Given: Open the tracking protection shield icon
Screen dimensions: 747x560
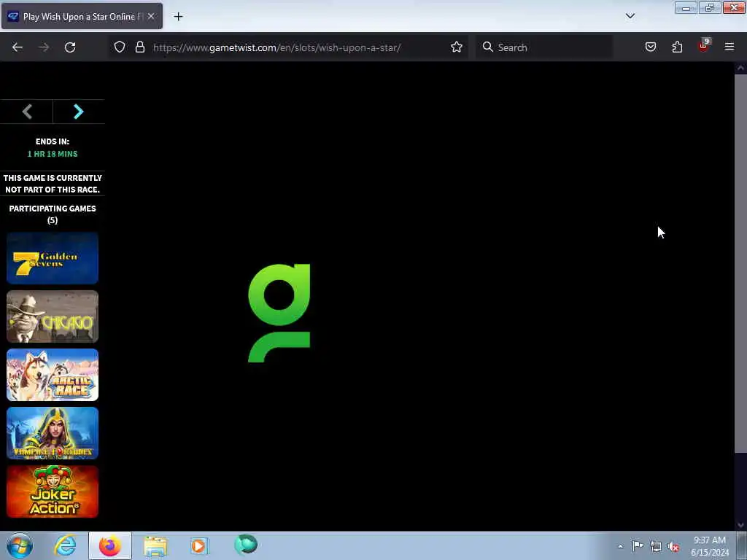Looking at the screenshot, I should click(120, 47).
